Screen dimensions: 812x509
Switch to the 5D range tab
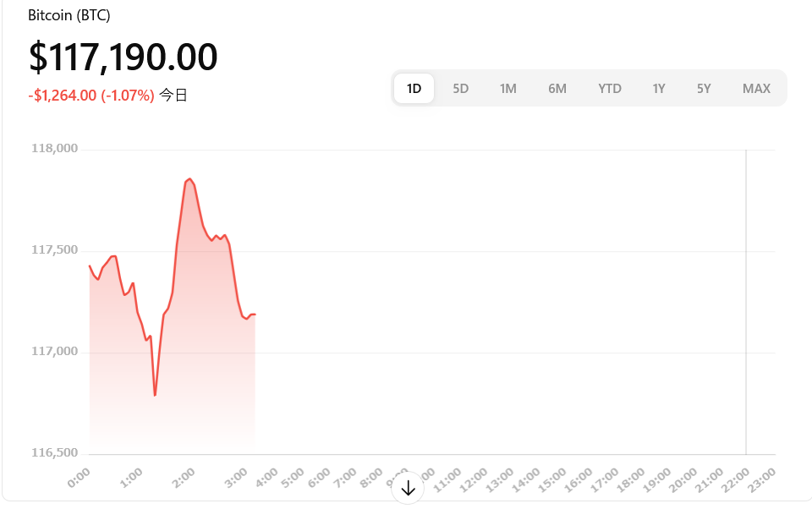point(460,89)
